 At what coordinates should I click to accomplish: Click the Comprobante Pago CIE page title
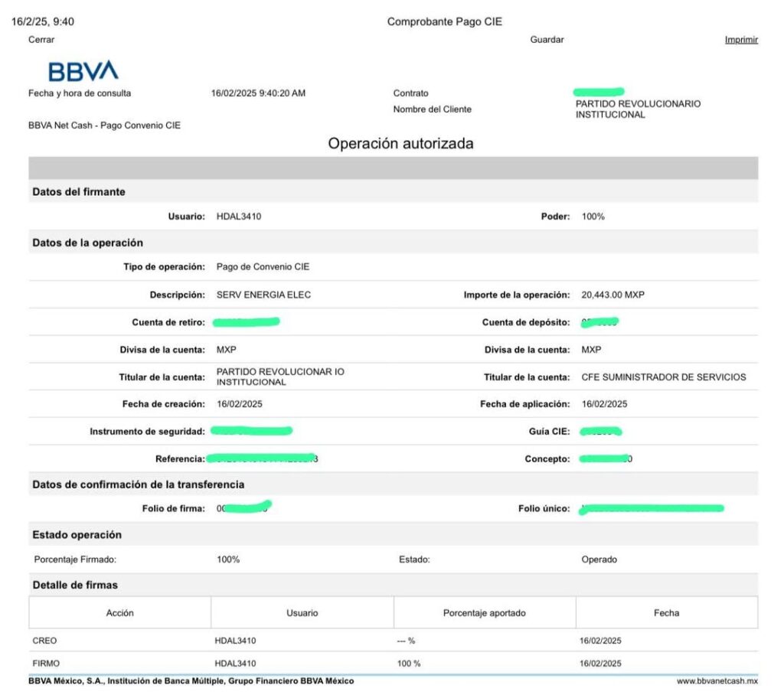click(x=444, y=21)
